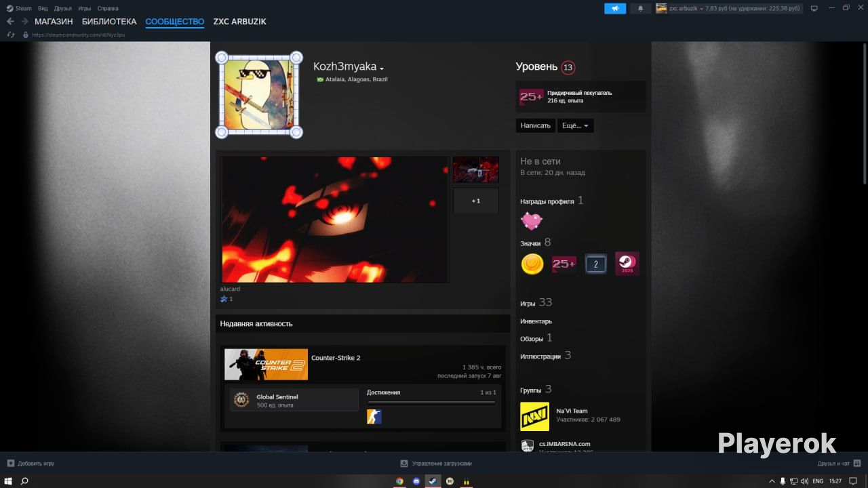Click the 25+ badge in the badges row
This screenshot has width=868, height=488.
(564, 264)
